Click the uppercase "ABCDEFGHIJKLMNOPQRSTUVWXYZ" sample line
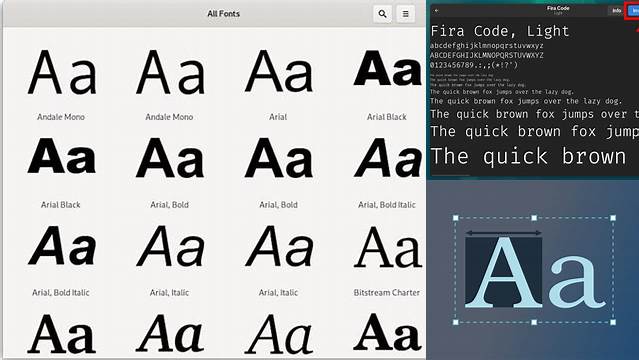 487,55
